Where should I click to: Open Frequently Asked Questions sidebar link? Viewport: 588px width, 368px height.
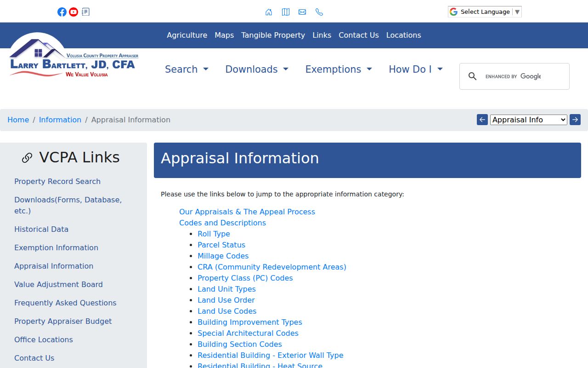point(65,303)
